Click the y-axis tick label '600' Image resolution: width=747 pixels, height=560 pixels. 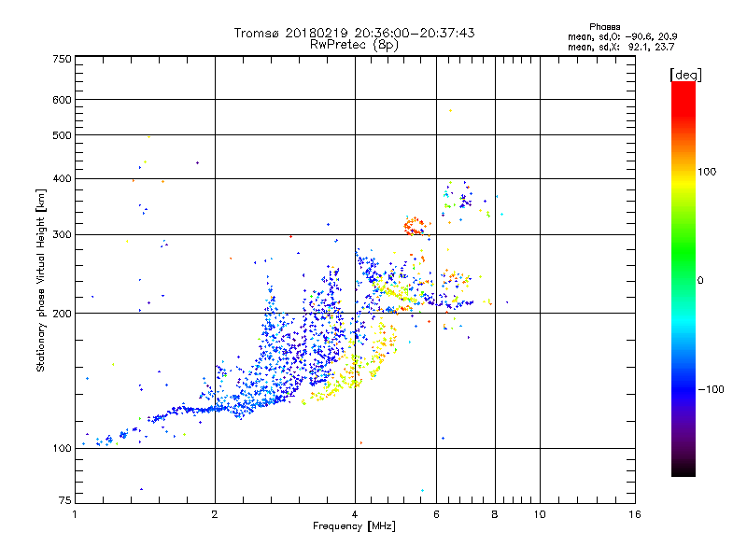[x=63, y=100]
